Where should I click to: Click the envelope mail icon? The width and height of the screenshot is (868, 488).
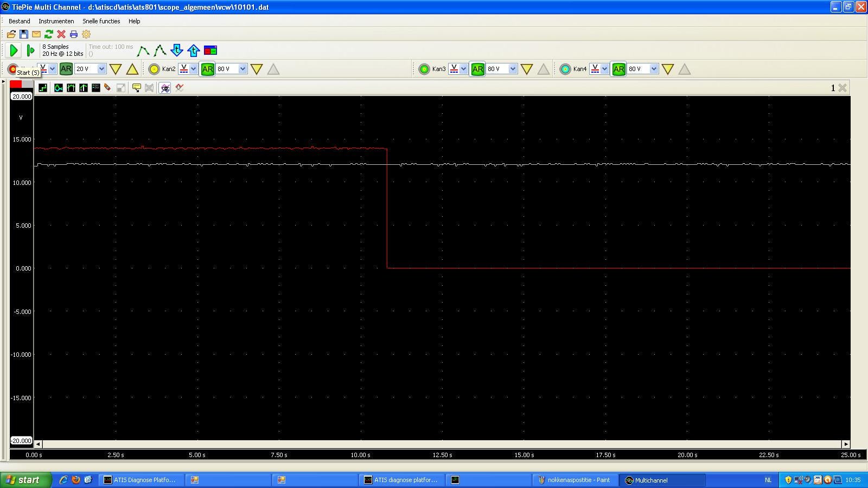tap(36, 34)
